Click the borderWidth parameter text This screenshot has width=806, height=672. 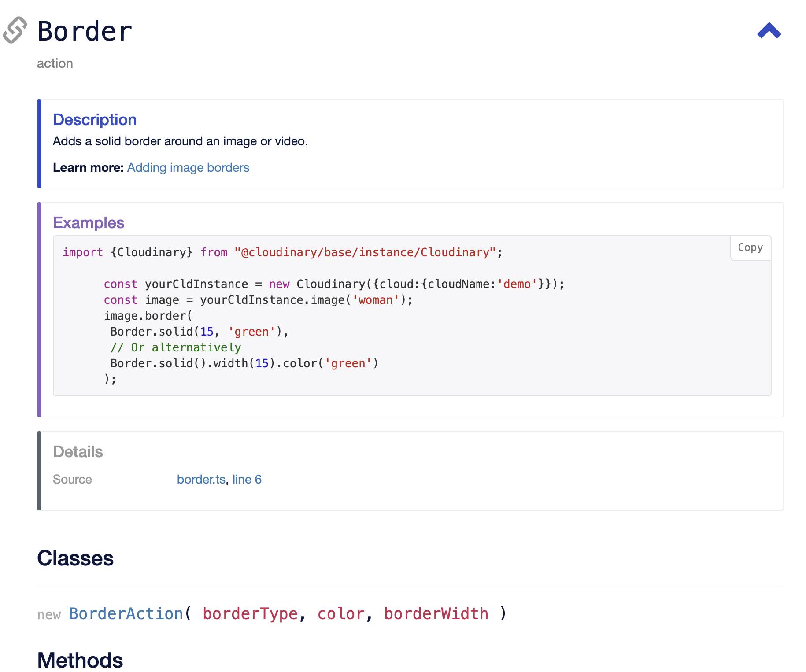coord(436,613)
